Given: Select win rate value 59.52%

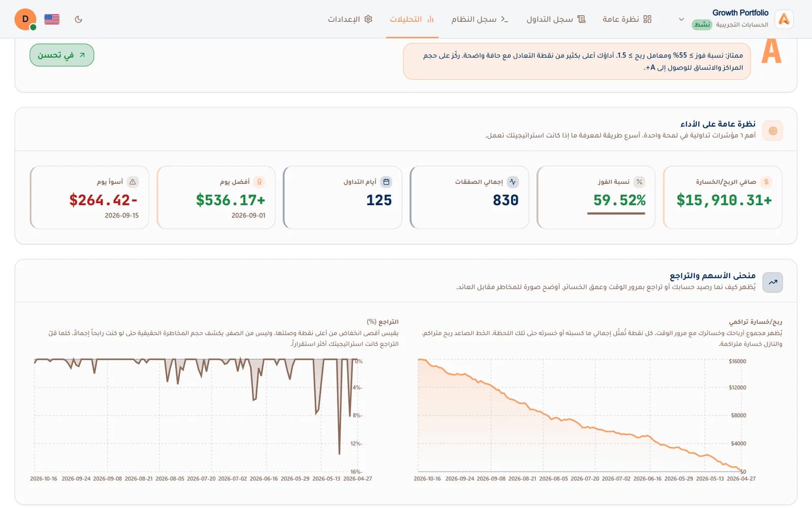Looking at the screenshot, I should point(620,200).
